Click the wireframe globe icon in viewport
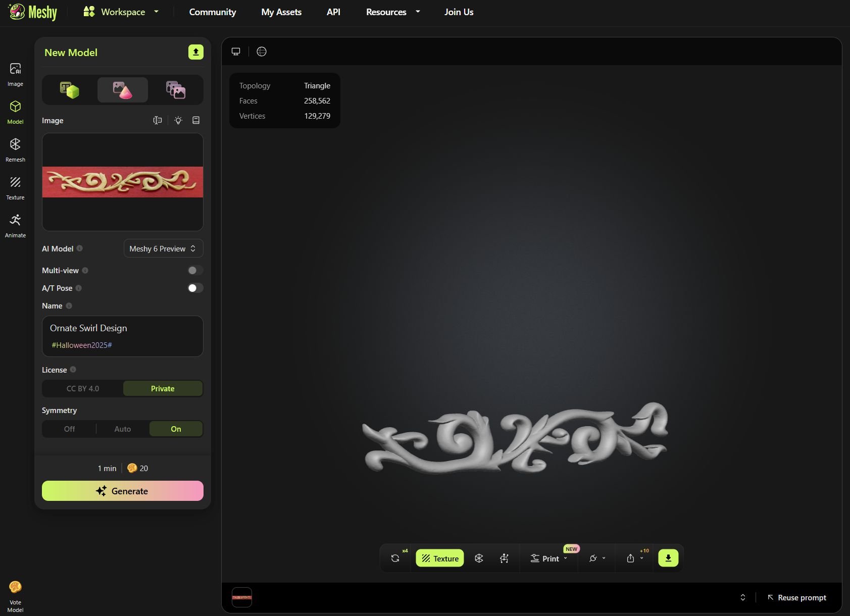The image size is (850, 616). coord(262,52)
